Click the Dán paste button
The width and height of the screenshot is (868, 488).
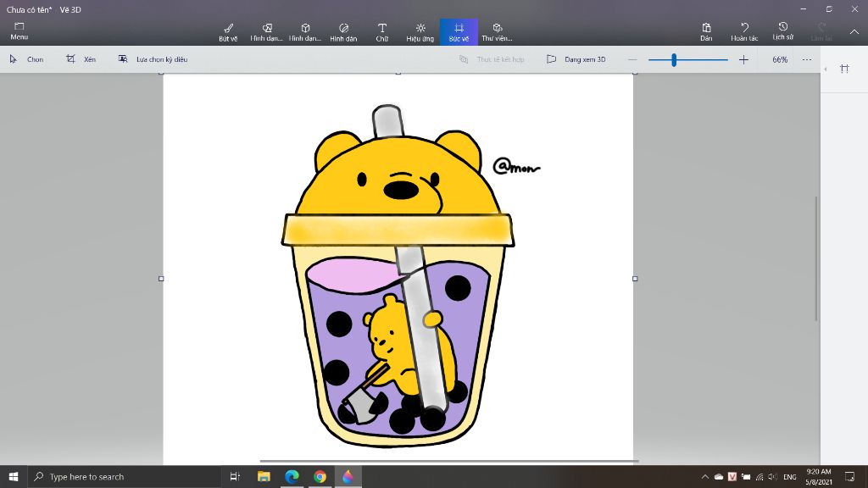coord(706,32)
